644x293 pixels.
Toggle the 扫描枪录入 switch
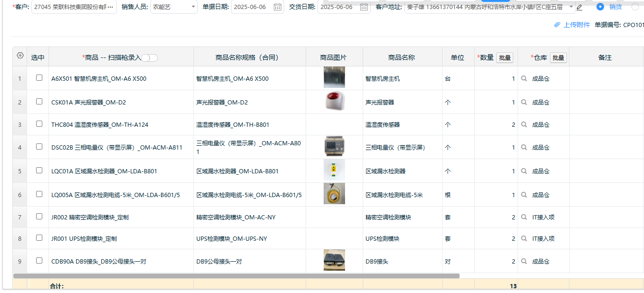(x=150, y=57)
